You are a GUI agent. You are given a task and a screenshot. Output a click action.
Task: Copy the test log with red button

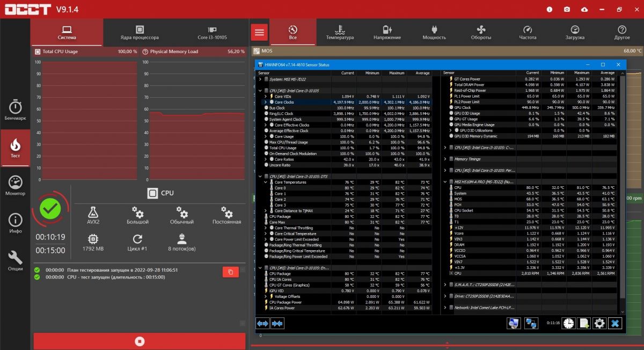coord(230,272)
